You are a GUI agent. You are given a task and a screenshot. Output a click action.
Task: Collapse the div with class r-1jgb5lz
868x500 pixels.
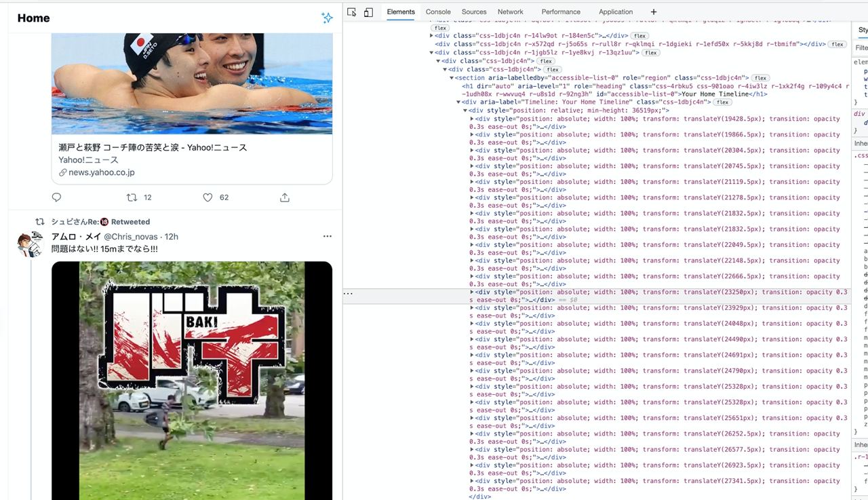click(x=432, y=52)
